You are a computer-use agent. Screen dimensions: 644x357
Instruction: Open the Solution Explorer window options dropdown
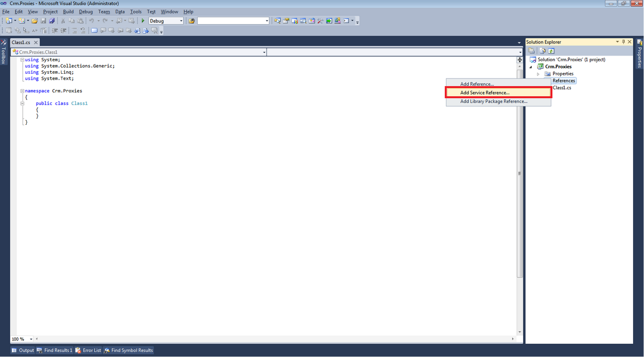pyautogui.click(x=617, y=42)
